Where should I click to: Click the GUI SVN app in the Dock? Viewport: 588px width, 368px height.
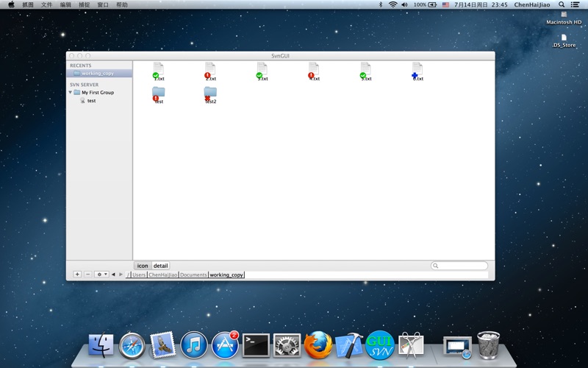pos(380,345)
